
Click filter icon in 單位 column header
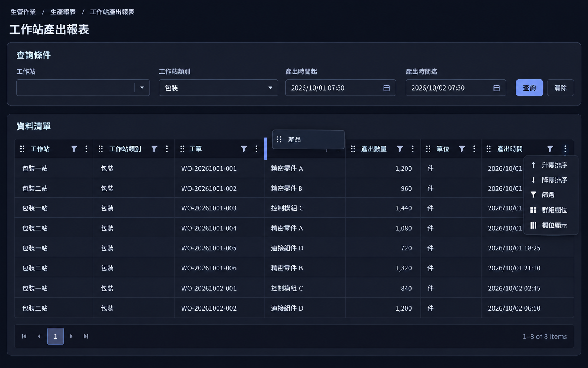point(462,149)
